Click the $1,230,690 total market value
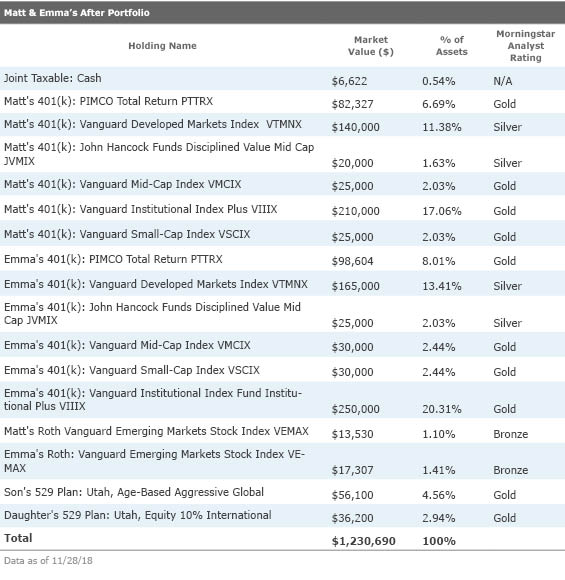Image resolution: width=565 pixels, height=580 pixels. [x=363, y=541]
